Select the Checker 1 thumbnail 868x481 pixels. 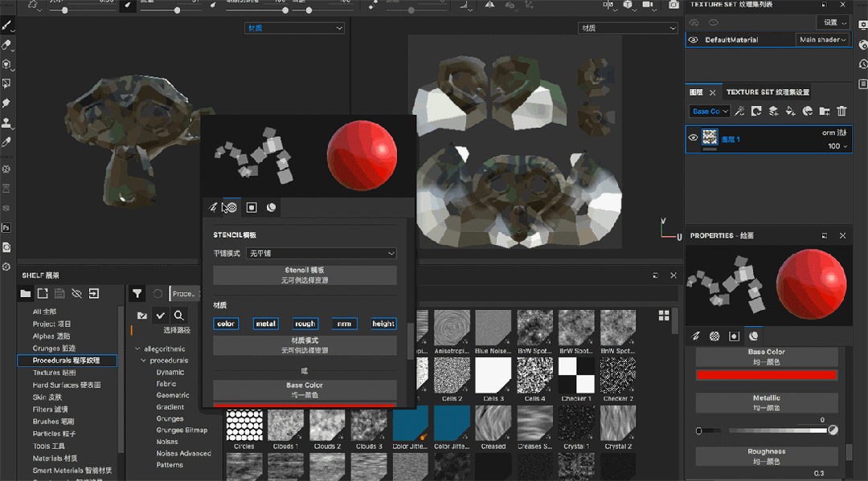(x=576, y=375)
